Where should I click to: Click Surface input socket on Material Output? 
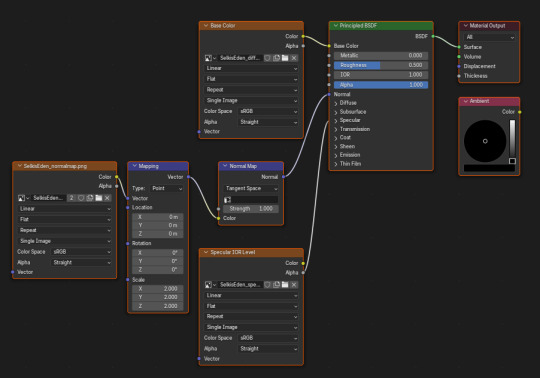(459, 47)
